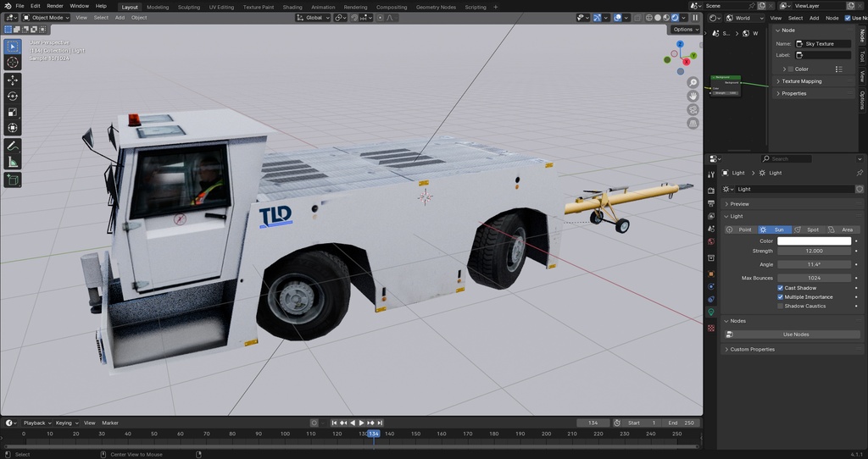The image size is (868, 459).
Task: Expand the Custom Properties panel
Action: click(752, 349)
